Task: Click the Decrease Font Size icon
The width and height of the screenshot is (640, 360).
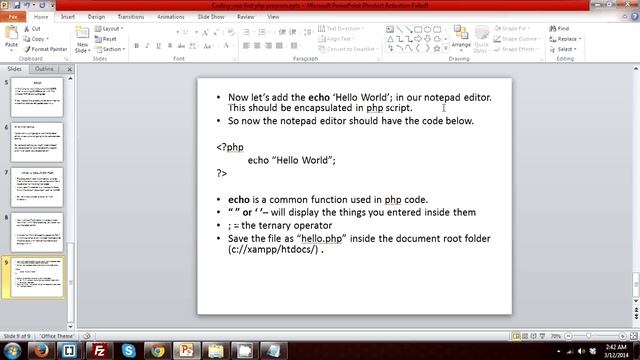Action: click(216, 32)
